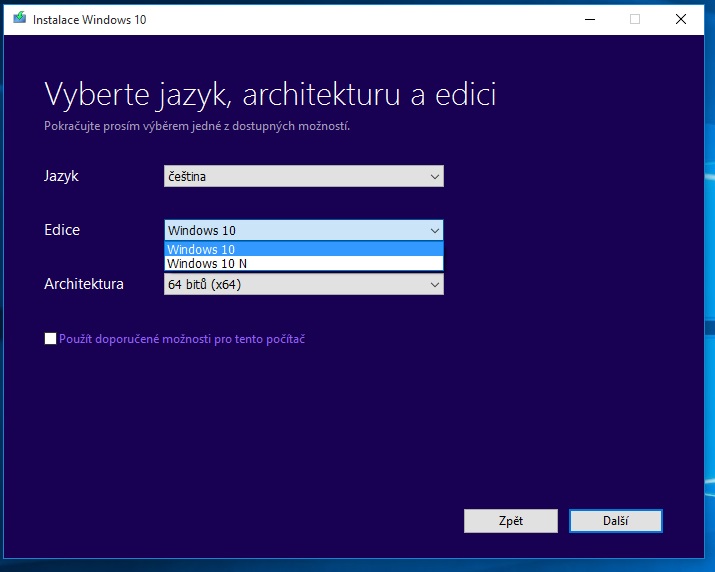
Task: Open the Jazyk dropdown showing čeština
Action: (x=304, y=177)
